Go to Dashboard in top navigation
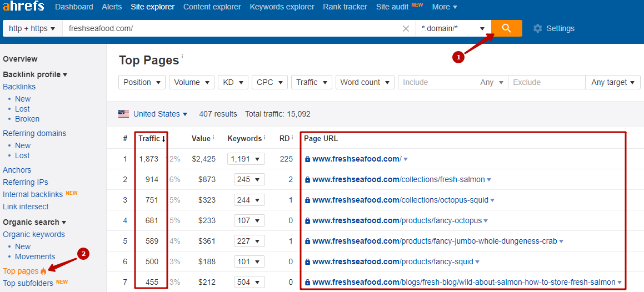Image resolution: width=644 pixels, height=292 pixels. [x=74, y=7]
